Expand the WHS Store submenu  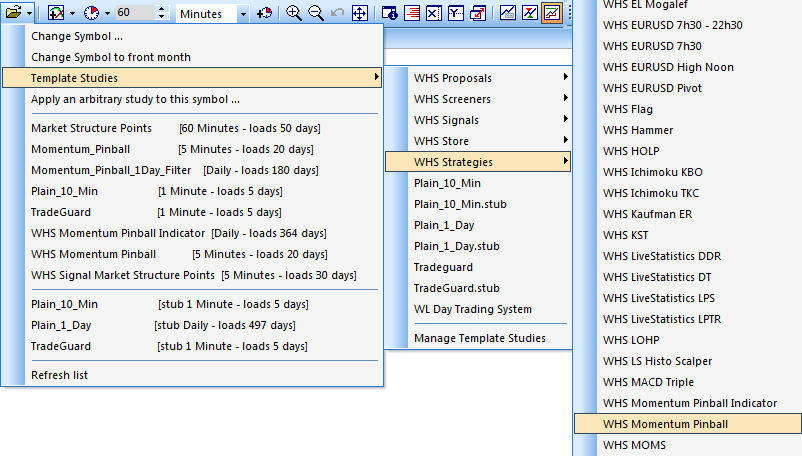click(478, 141)
